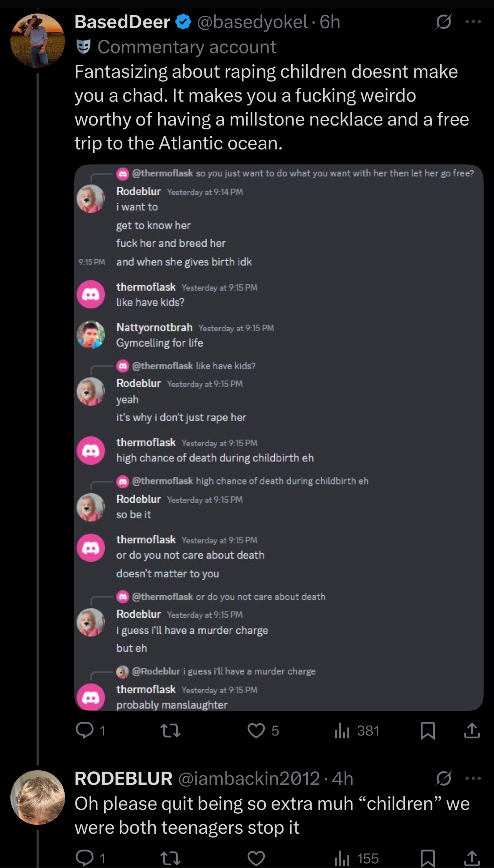Share BasedDeer's post via upload icon
The image size is (494, 868).
coord(472,731)
